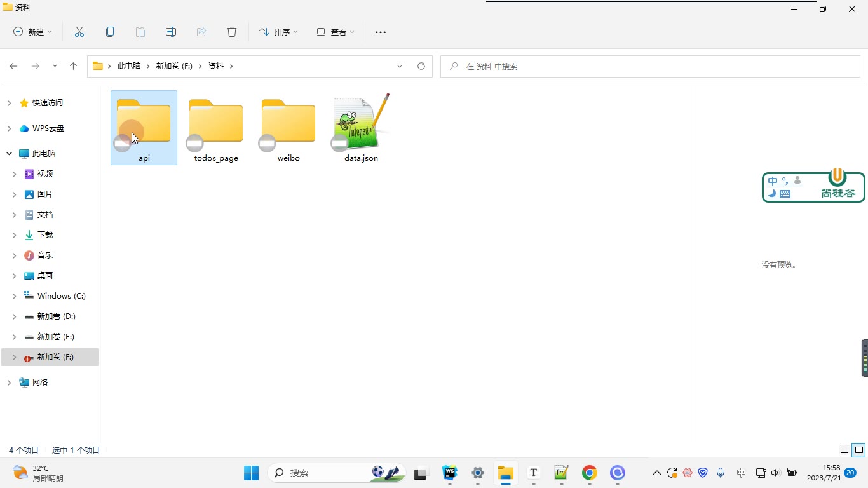Click the search box in 资料

coord(650,66)
